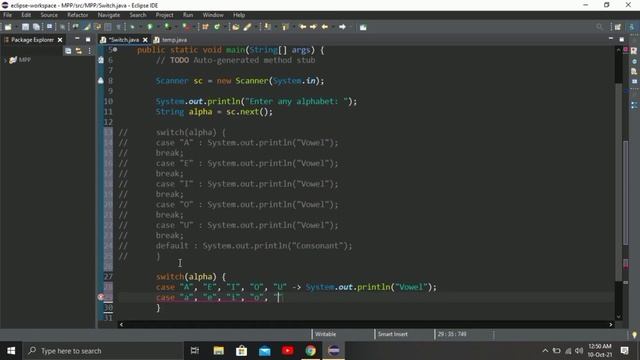Click the error marker on line 29
The width and height of the screenshot is (640, 360).
coord(101,297)
